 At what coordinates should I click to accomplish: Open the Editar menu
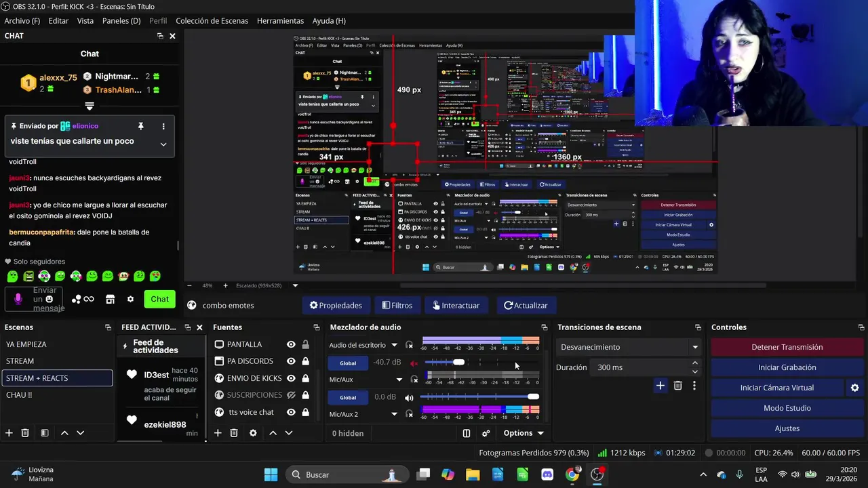click(x=58, y=21)
